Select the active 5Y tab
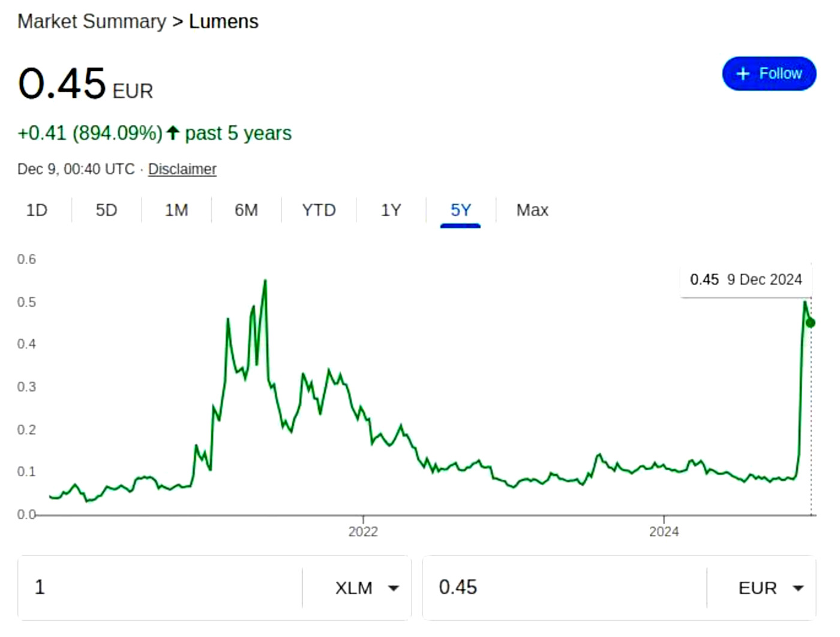Viewport: 840px width, 637px height. 461,210
